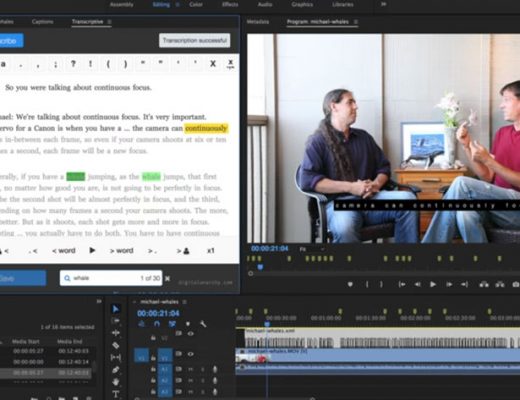Solo audio track A1
This screenshot has height=400, width=520.
click(202, 369)
